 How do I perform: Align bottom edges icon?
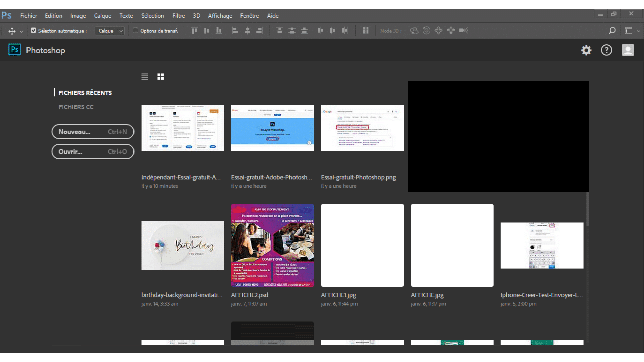point(219,31)
